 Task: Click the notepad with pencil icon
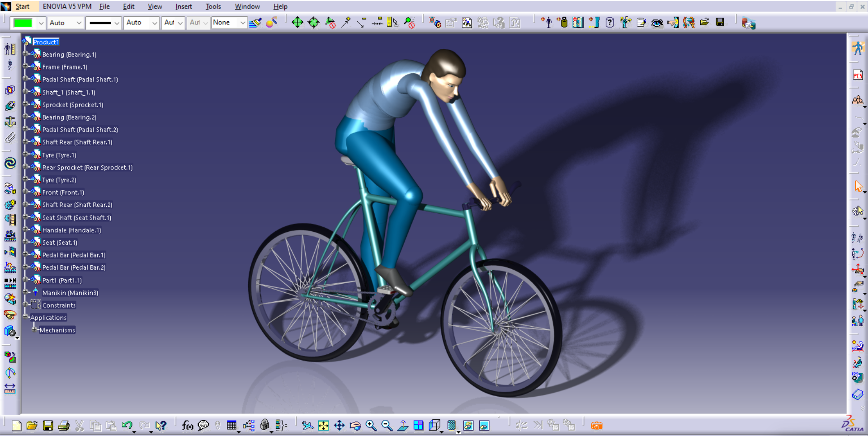641,23
